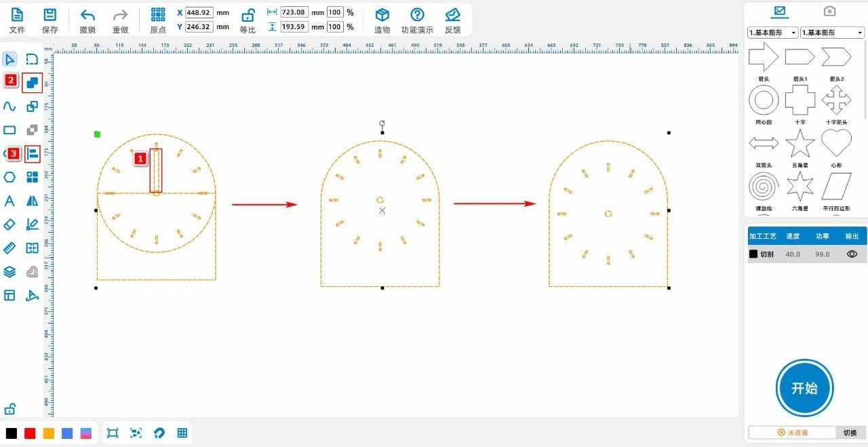Open the second 基本图形 subcategory dropdown
The width and height of the screenshot is (868, 447).
[x=832, y=33]
